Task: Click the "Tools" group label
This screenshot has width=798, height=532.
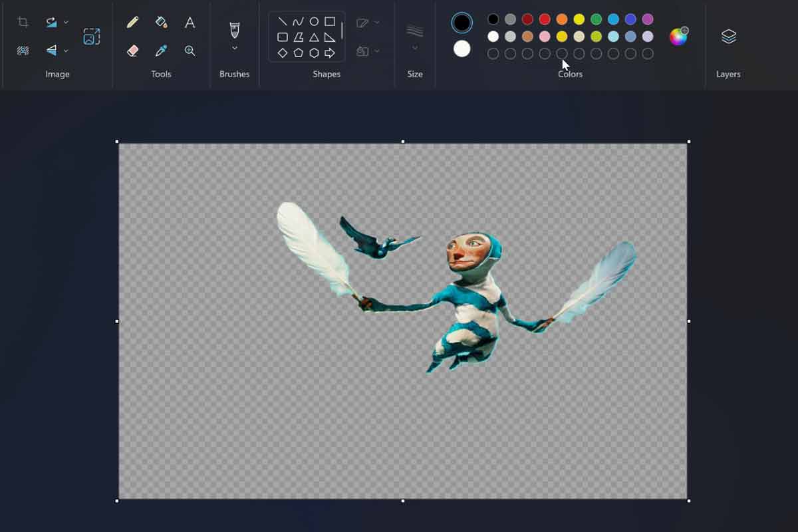Action: (161, 74)
